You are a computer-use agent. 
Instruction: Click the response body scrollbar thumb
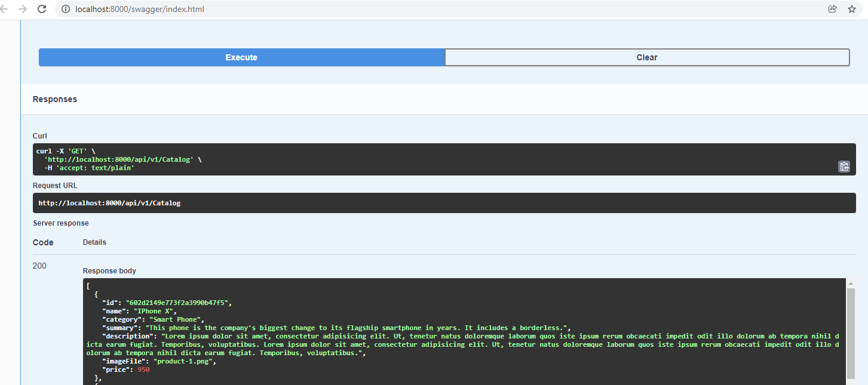point(851,334)
